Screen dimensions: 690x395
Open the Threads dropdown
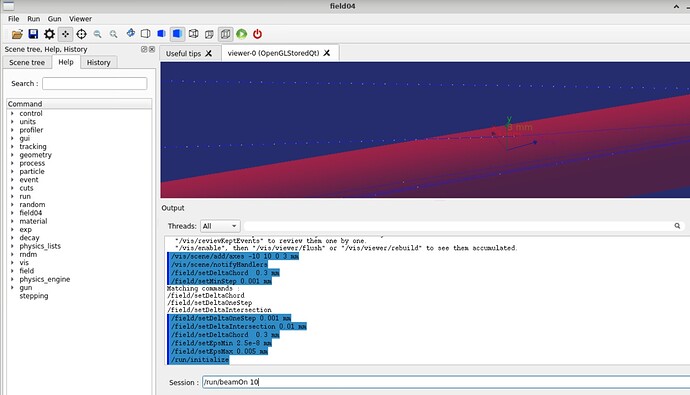220,226
